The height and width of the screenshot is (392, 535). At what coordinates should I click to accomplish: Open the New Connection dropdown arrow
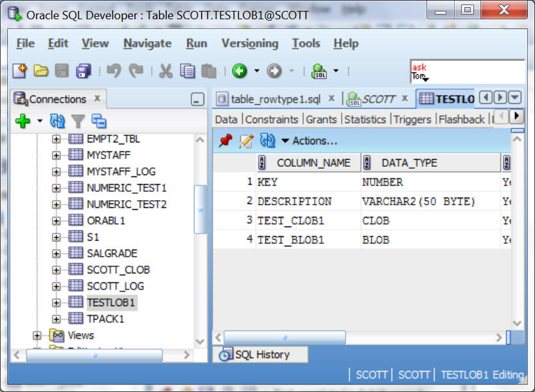[x=40, y=121]
